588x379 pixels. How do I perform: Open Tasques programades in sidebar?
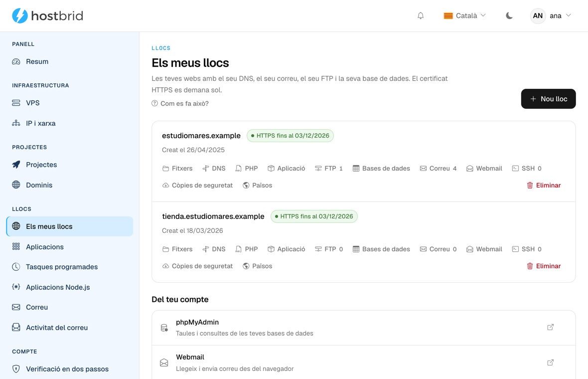click(70, 267)
